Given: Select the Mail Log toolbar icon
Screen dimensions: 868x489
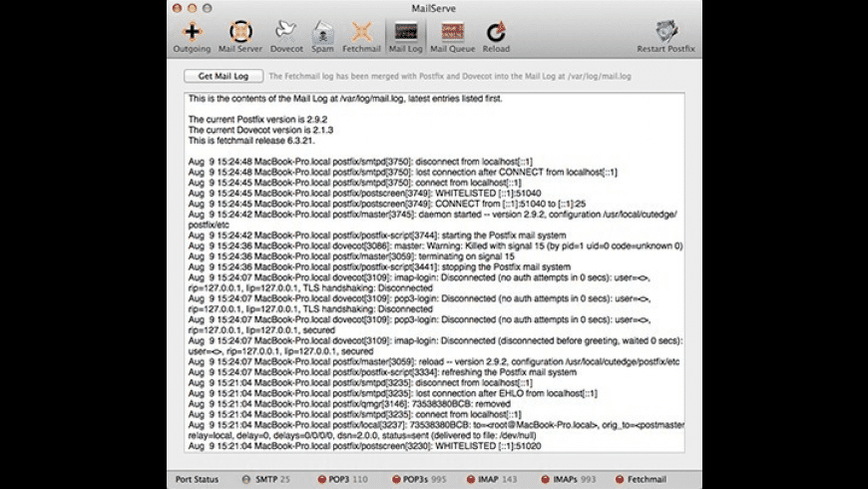Looking at the screenshot, I should [405, 37].
